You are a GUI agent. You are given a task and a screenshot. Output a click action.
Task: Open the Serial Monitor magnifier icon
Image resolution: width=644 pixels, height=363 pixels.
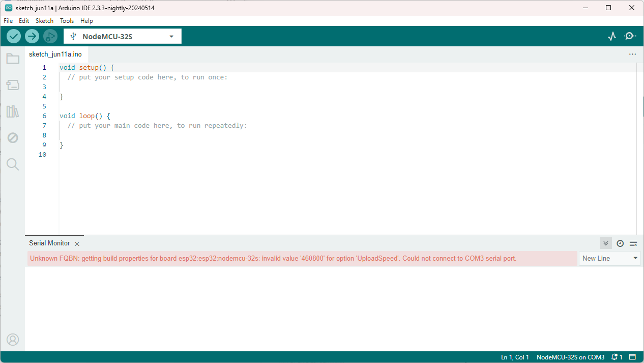(630, 36)
